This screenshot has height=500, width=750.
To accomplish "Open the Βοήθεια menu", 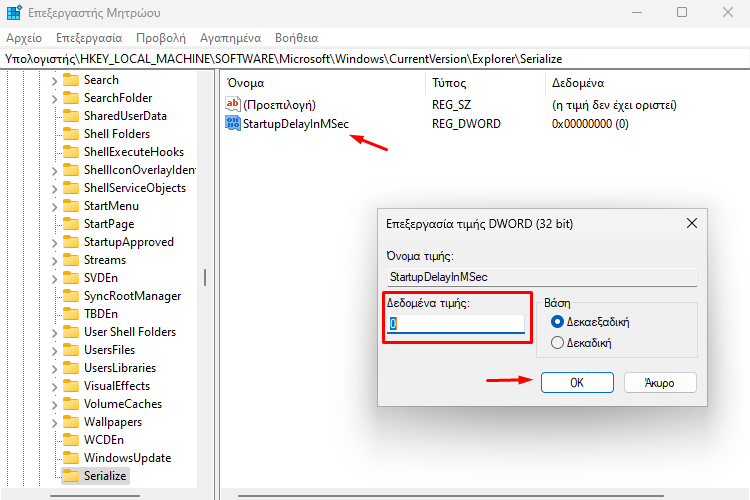I will [297, 38].
